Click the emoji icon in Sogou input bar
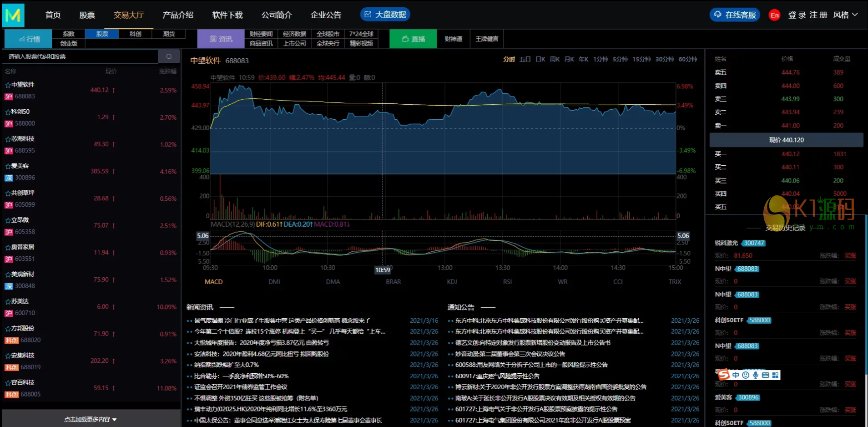868x427 pixels. [745, 375]
